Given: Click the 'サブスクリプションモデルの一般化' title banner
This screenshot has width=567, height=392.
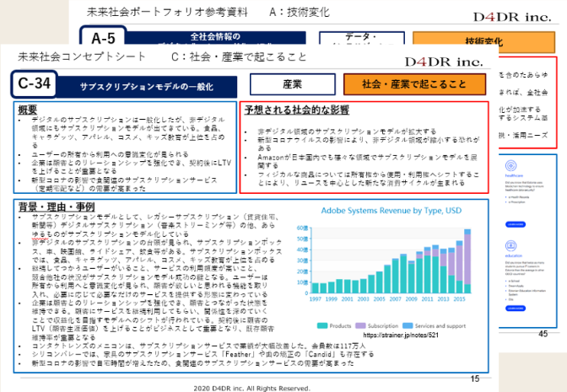Looking at the screenshot, I should click(x=147, y=87).
